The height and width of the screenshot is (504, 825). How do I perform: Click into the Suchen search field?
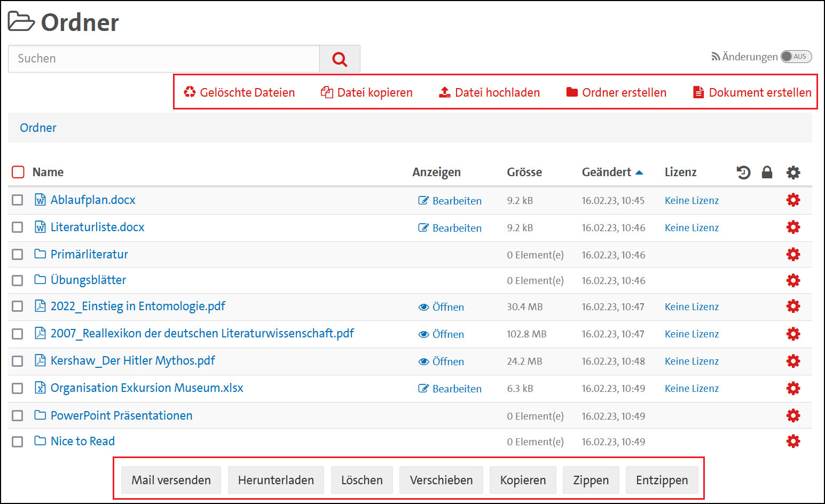click(163, 59)
